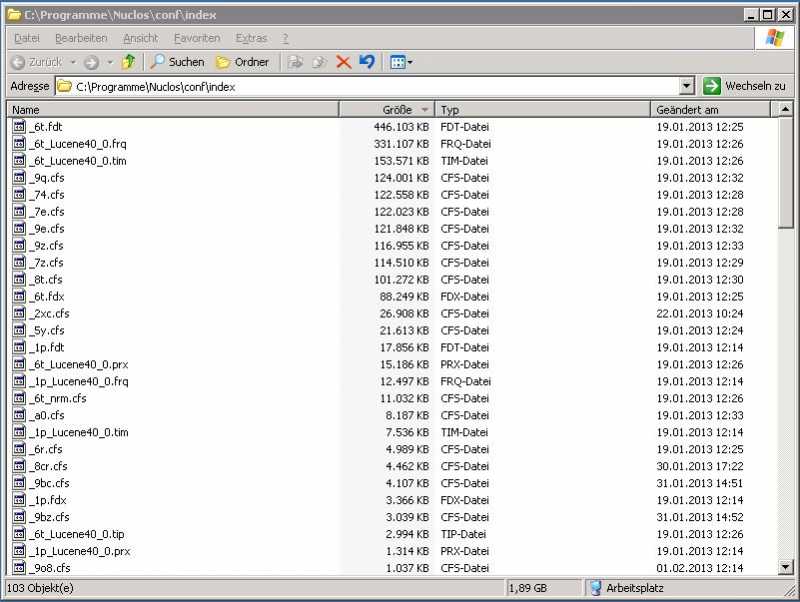The width and height of the screenshot is (800, 602).
Task: Select the file icon of _2xc.cfs
Action: (19, 313)
